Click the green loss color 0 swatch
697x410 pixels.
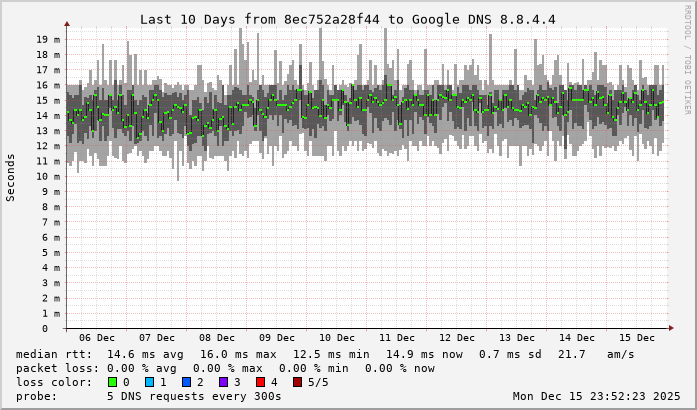[112, 382]
